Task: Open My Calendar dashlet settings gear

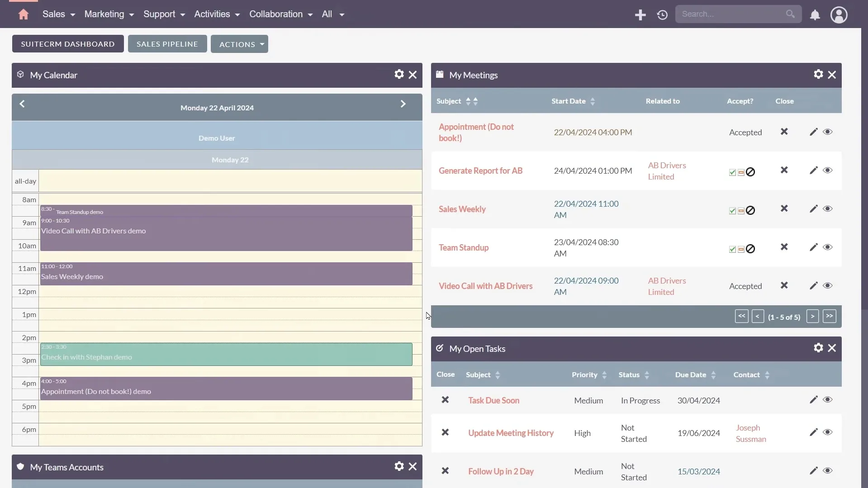Action: pyautogui.click(x=398, y=74)
